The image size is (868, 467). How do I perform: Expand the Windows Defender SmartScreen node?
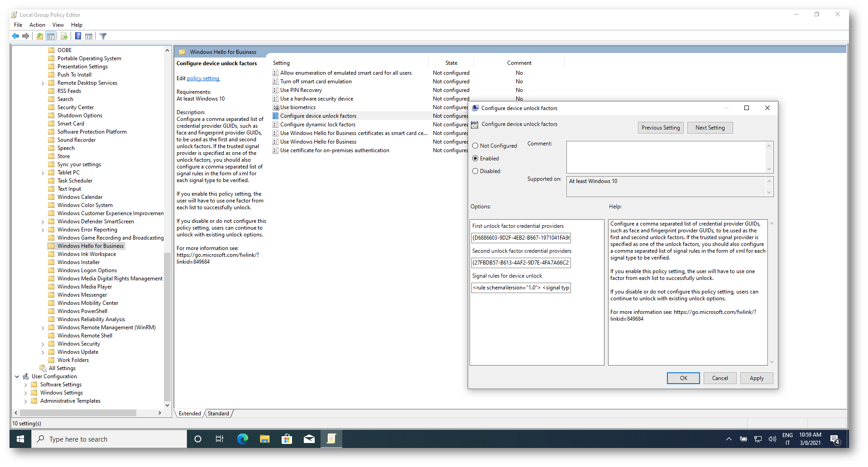(x=43, y=222)
